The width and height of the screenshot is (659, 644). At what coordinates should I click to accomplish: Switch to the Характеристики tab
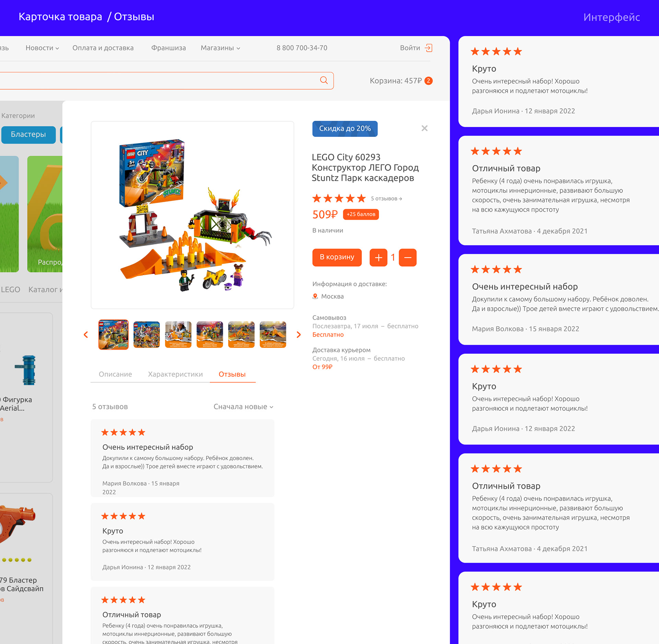175,374
